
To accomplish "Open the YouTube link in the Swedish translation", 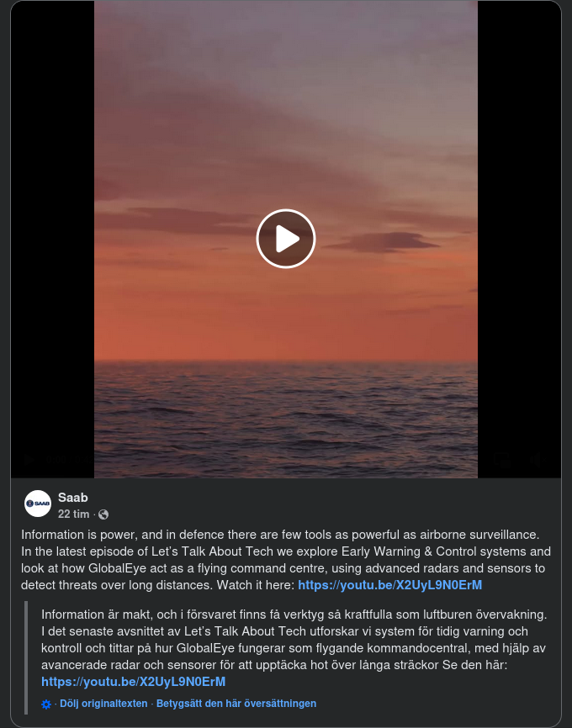I will [x=134, y=682].
